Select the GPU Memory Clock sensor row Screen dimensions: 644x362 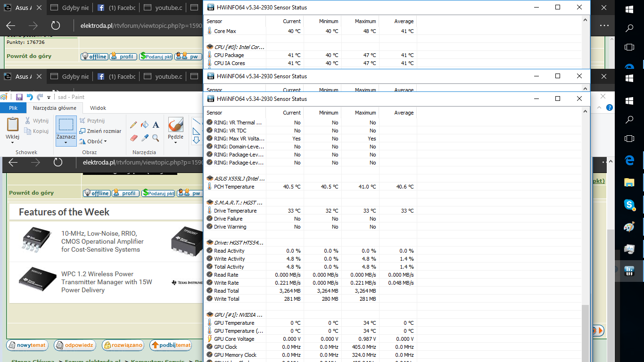click(311, 355)
